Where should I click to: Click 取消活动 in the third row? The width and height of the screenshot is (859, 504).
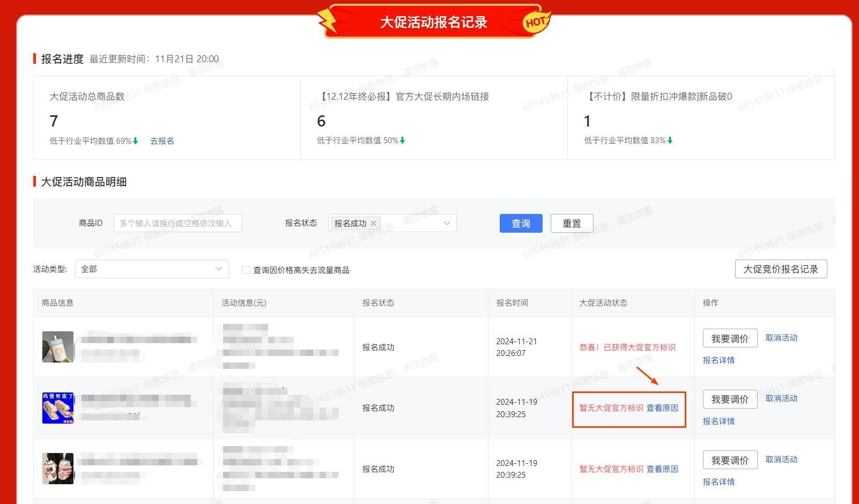[x=781, y=459]
